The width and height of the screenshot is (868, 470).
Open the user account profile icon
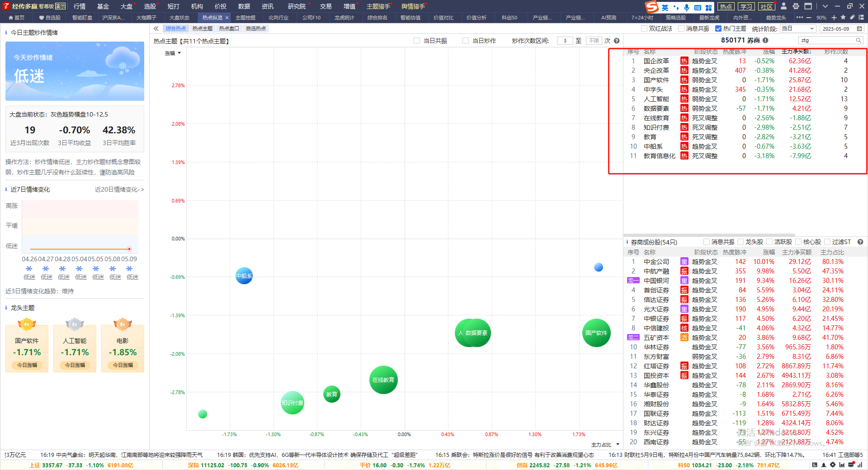pos(784,6)
